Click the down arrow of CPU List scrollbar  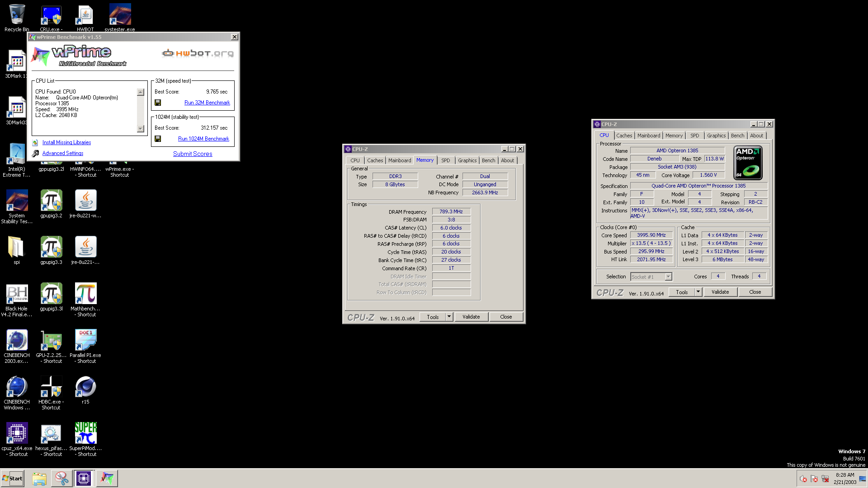pyautogui.click(x=141, y=129)
